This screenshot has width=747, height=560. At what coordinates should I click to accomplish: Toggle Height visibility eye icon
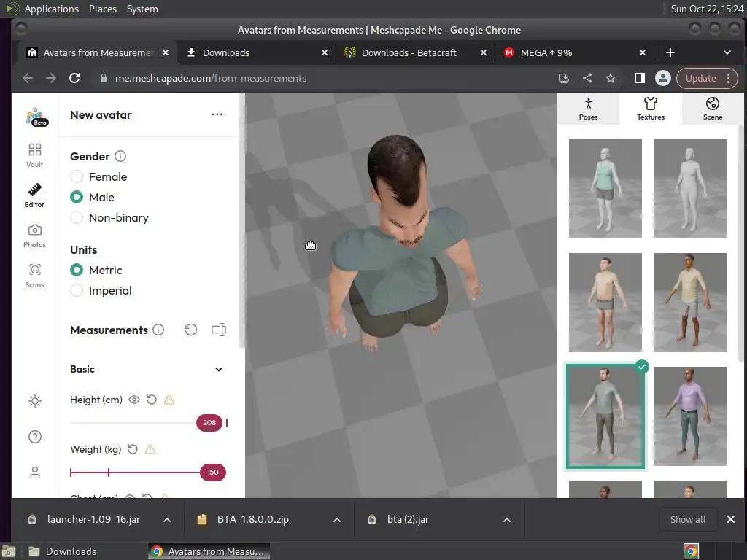(134, 400)
